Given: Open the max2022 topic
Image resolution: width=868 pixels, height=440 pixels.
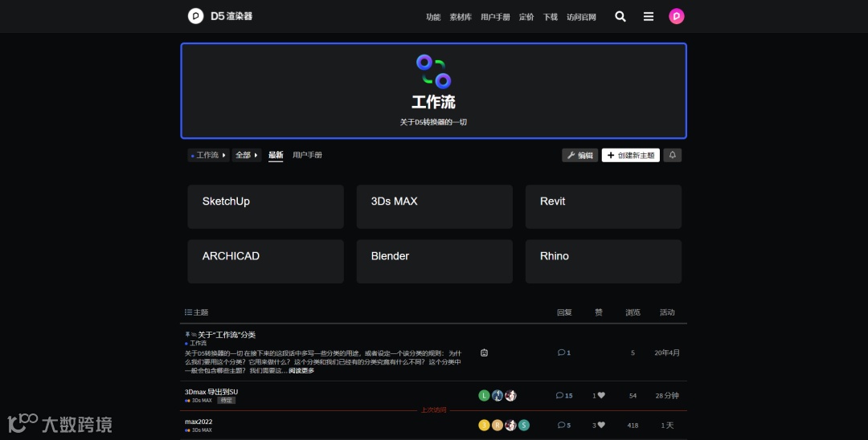Looking at the screenshot, I should [199, 422].
